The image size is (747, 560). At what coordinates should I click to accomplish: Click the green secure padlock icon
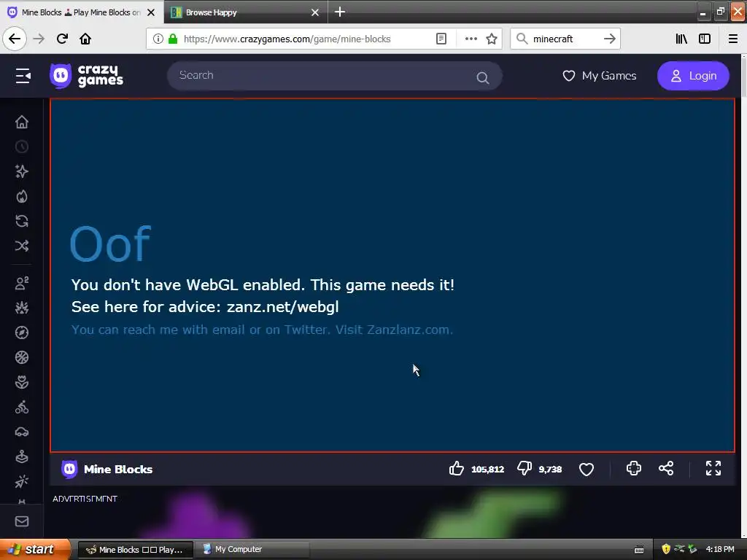pos(173,39)
